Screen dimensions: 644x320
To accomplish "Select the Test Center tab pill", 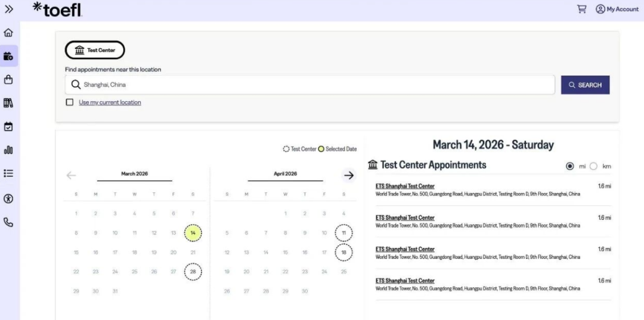I will pyautogui.click(x=95, y=50).
